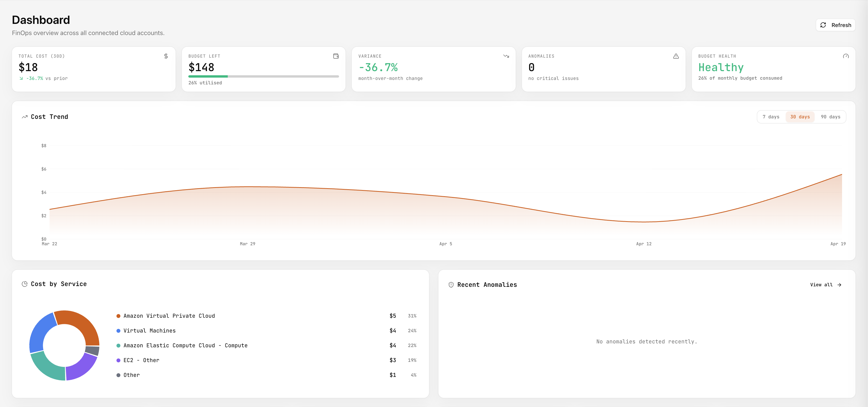
Task: Open Recent Anomalies via View all
Action: (825, 284)
